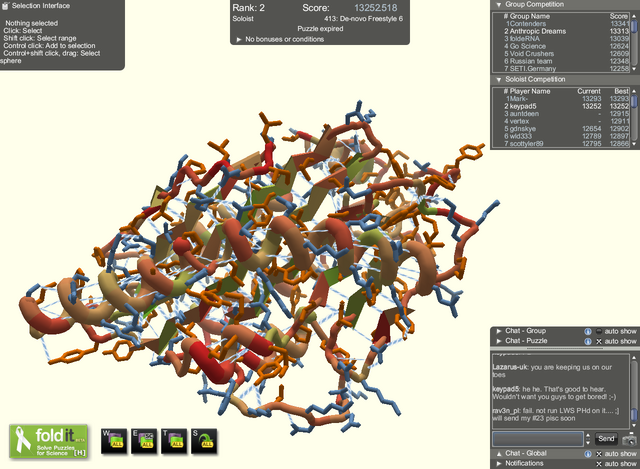Click the Group Name column header

point(529,16)
